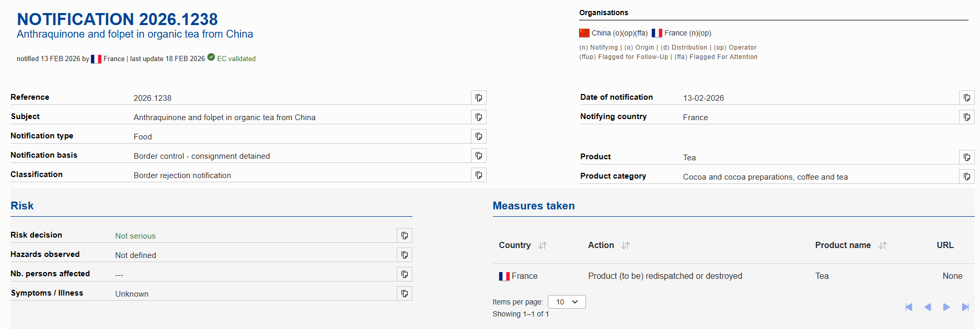Screen dimensions: 980x329
Task: Go to previous page of measures
Action: pyautogui.click(x=928, y=307)
